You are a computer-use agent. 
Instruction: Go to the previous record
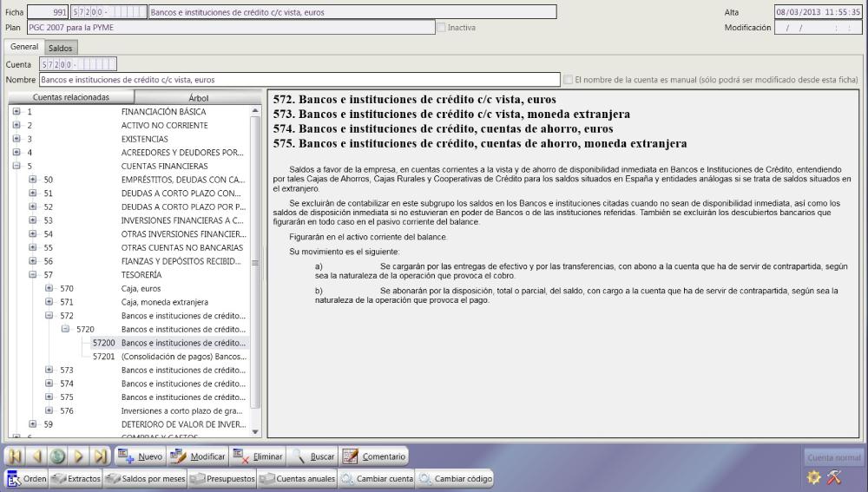[38, 456]
